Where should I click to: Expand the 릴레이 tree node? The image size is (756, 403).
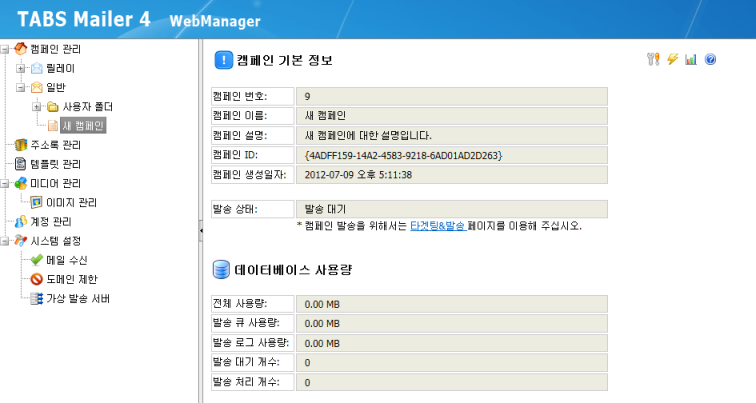(21, 68)
